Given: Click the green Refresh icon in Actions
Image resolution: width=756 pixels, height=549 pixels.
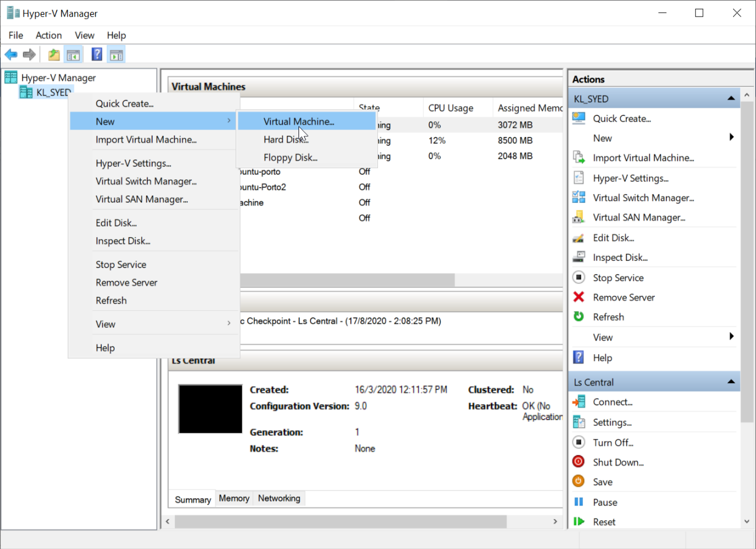Looking at the screenshot, I should pyautogui.click(x=579, y=317).
